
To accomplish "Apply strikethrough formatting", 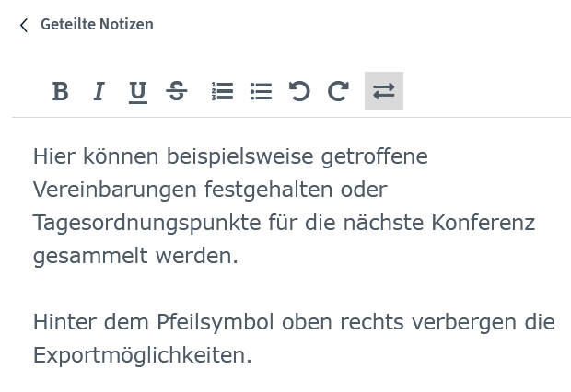I will (177, 91).
